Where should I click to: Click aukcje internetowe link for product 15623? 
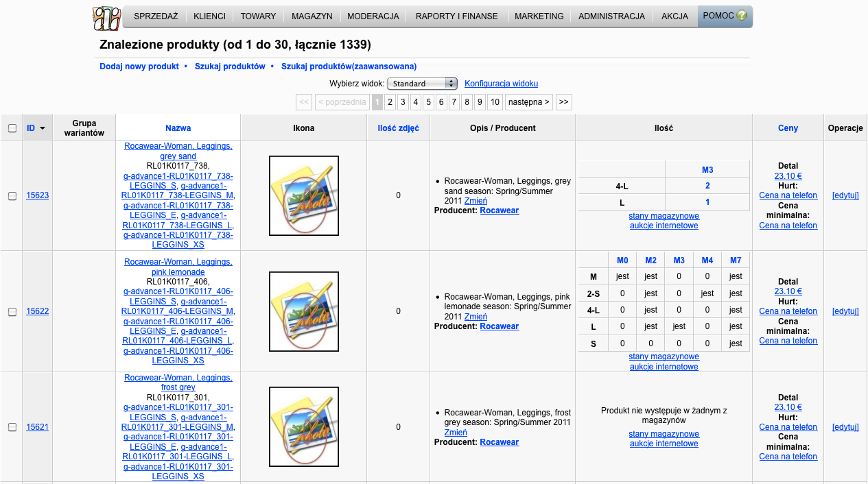click(664, 226)
